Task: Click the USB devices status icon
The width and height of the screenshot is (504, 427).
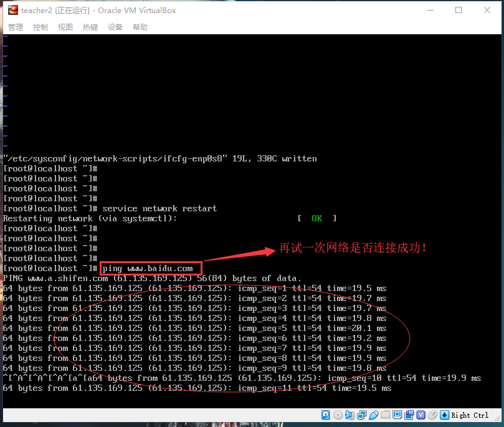Action: point(373,415)
